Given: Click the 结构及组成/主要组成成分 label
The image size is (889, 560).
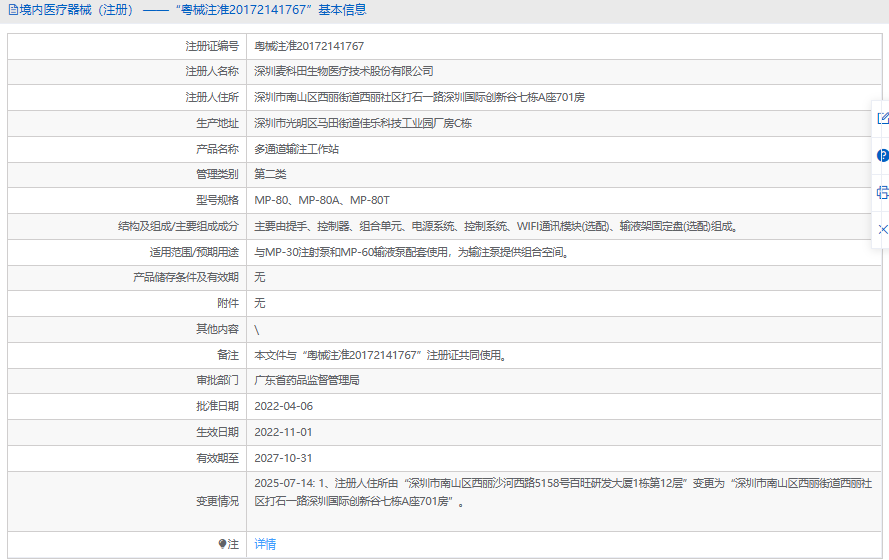Looking at the screenshot, I should (x=179, y=226).
